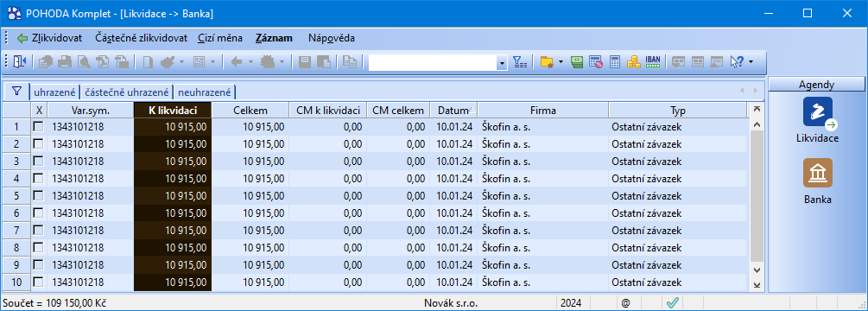Open the Likvidace agenda icon
The width and height of the screenshot is (868, 311).
818,112
